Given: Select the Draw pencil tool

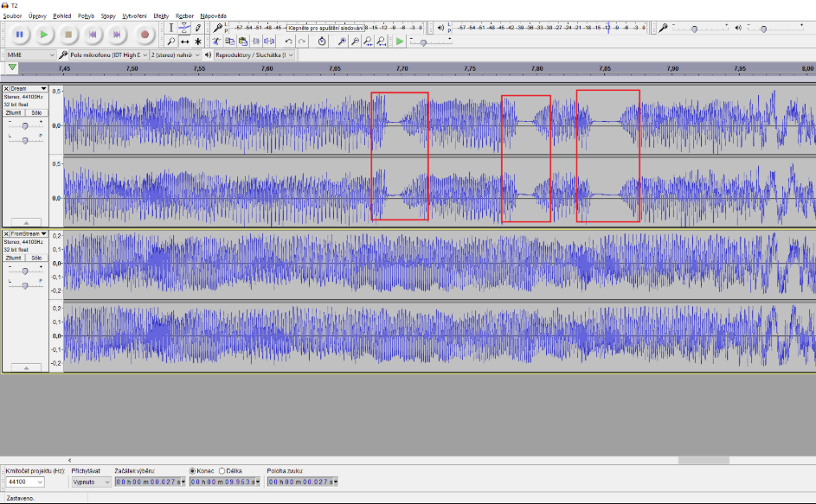Looking at the screenshot, I should pyautogui.click(x=198, y=28).
